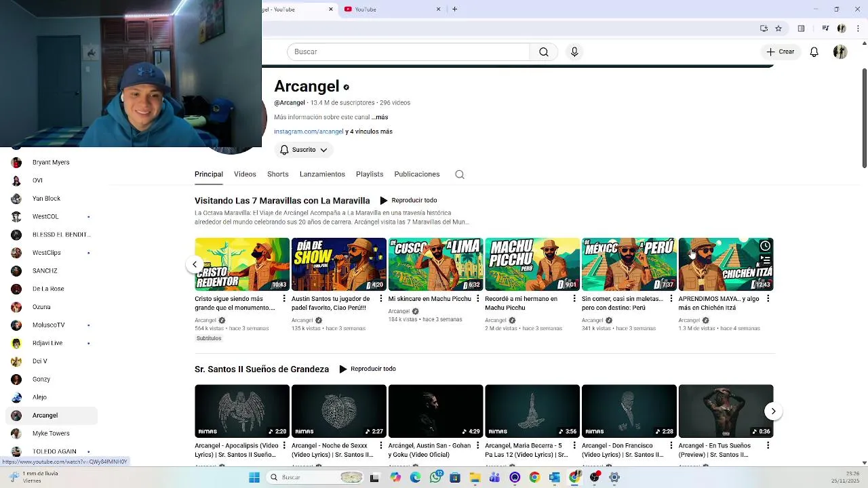Open options for En Tus Sueños video
Screen dimensions: 868x488
pos(768,446)
